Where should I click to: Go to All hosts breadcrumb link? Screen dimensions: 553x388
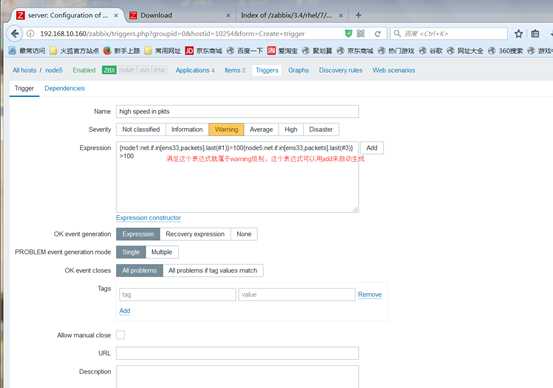click(x=24, y=70)
